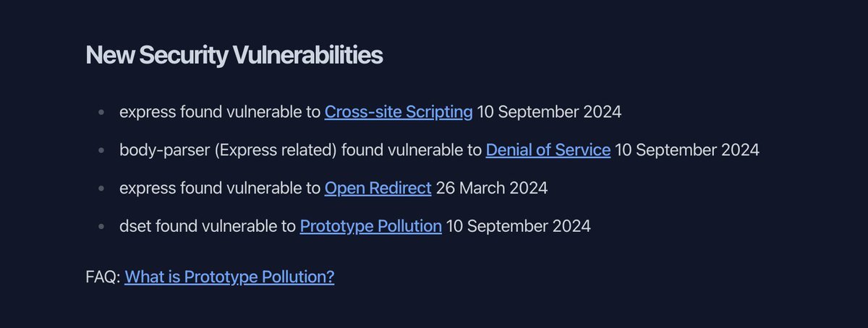
Task: Click the "dset found vulnerable to" text
Action: [x=208, y=226]
